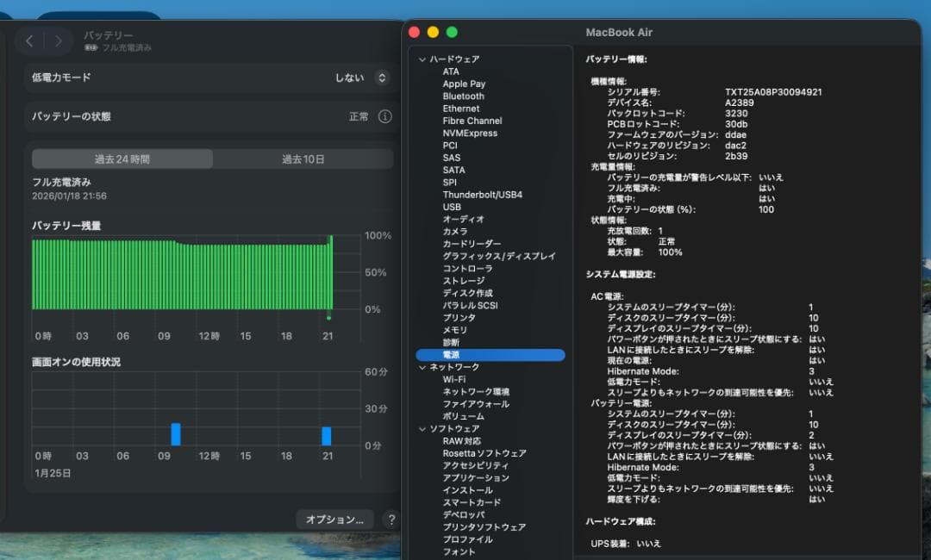Open the 低電力モード dropdown
The height and width of the screenshot is (560, 931).
[x=383, y=78]
